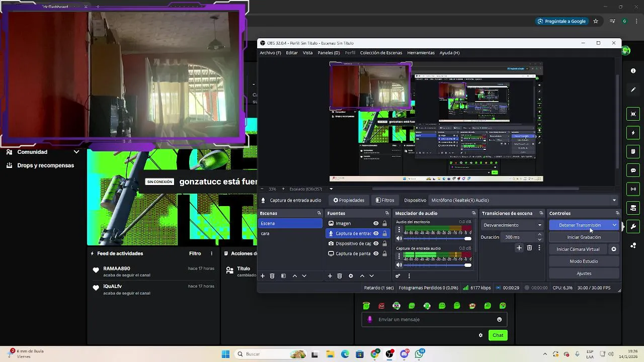Image resolution: width=644 pixels, height=362 pixels.
Task: Add a scene transition with plus icon
Action: point(519,248)
